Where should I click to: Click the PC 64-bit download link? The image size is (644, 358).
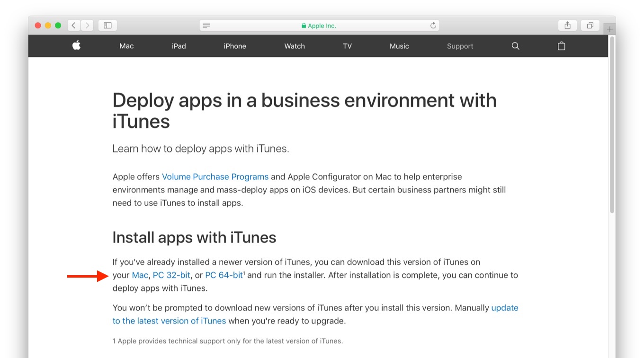pyautogui.click(x=224, y=275)
